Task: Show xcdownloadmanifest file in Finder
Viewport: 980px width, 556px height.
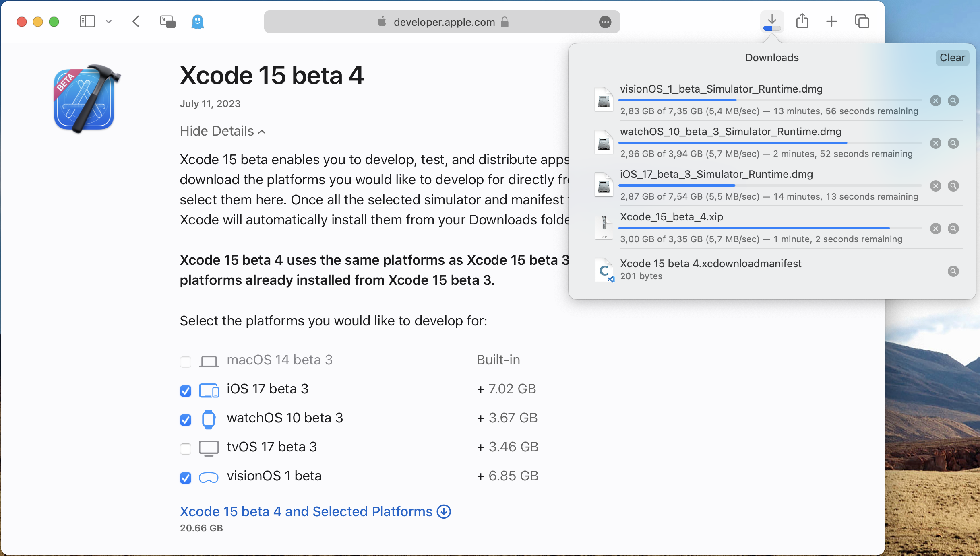Action: tap(953, 271)
